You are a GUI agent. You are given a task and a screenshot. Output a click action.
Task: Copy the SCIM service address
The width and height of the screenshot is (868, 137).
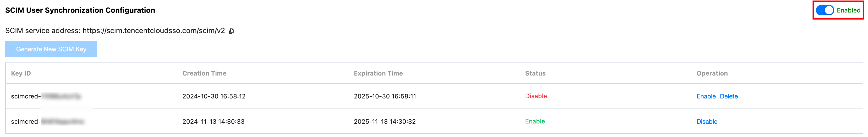pos(231,31)
